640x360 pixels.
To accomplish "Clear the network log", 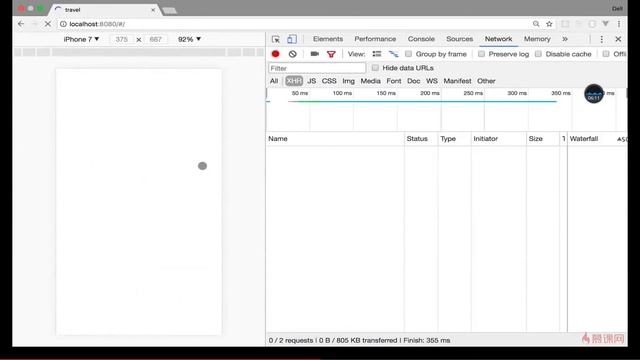I will (292, 54).
